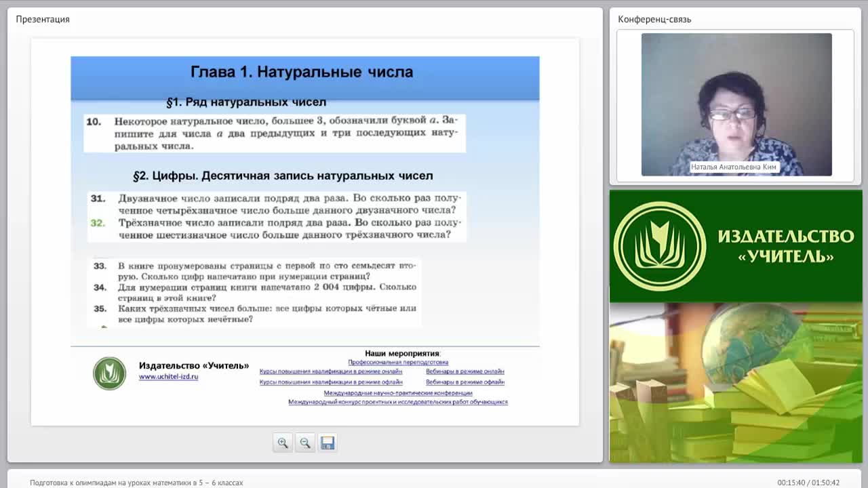Open the www.uchitel-izd.ru link
The image size is (868, 488).
(x=168, y=377)
